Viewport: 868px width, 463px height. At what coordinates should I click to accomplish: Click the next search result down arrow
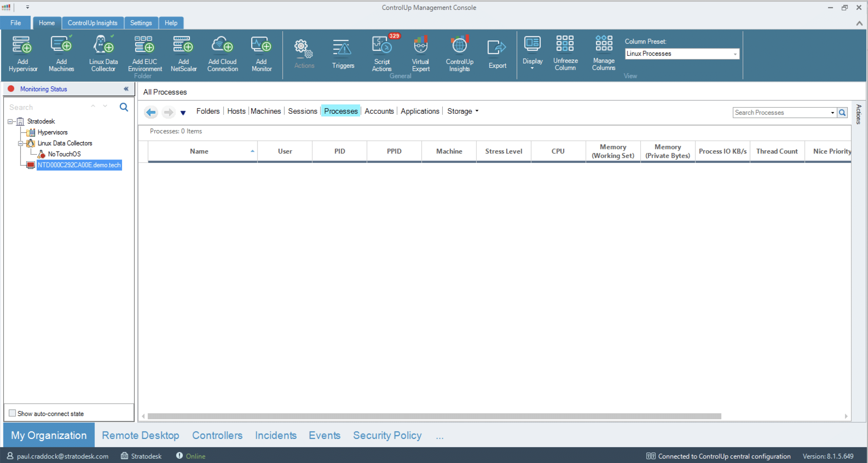tap(105, 106)
